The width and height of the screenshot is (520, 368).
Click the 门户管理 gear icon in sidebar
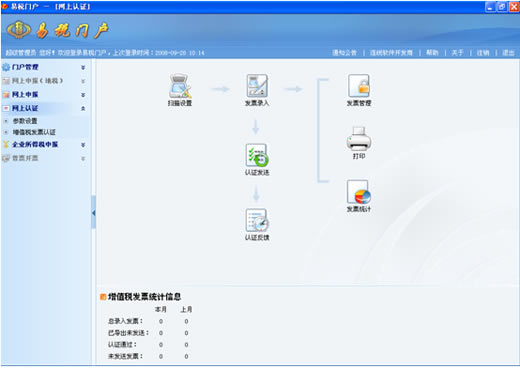[x=6, y=67]
